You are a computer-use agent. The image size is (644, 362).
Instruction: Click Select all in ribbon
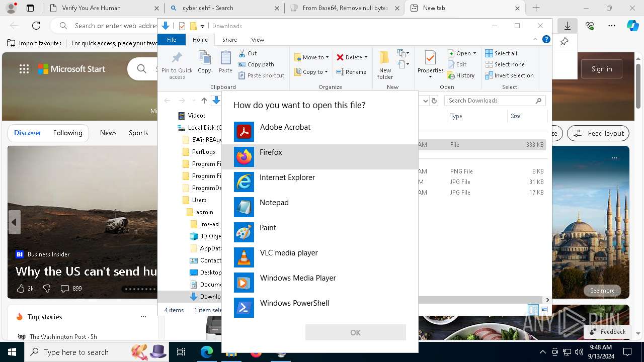(x=501, y=53)
